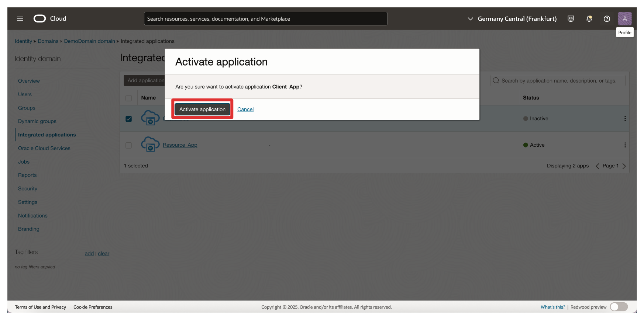Open actions menu for the Inactive application row
644x320 pixels.
[x=624, y=119]
